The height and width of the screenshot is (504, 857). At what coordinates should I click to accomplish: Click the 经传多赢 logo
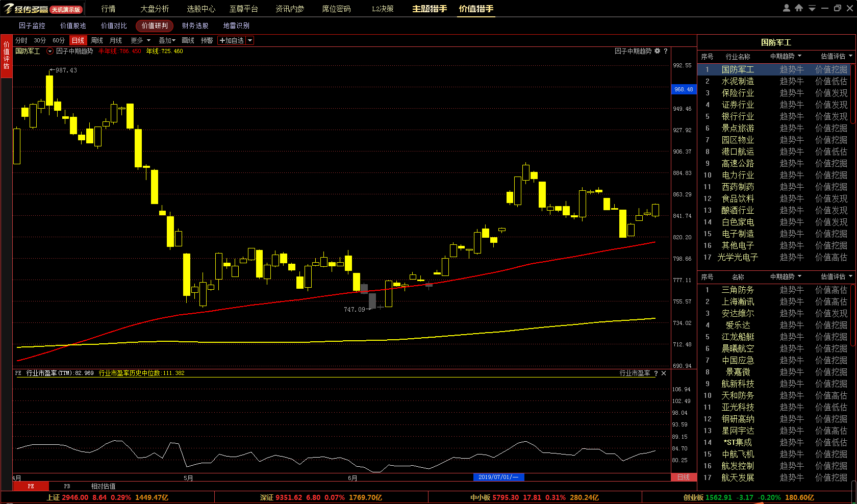pos(26,9)
